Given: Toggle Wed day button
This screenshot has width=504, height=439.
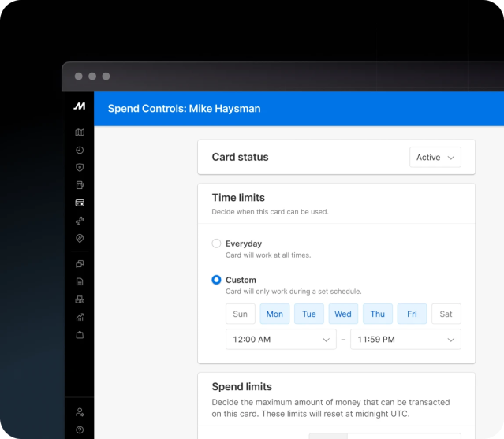Looking at the screenshot, I should [343, 314].
